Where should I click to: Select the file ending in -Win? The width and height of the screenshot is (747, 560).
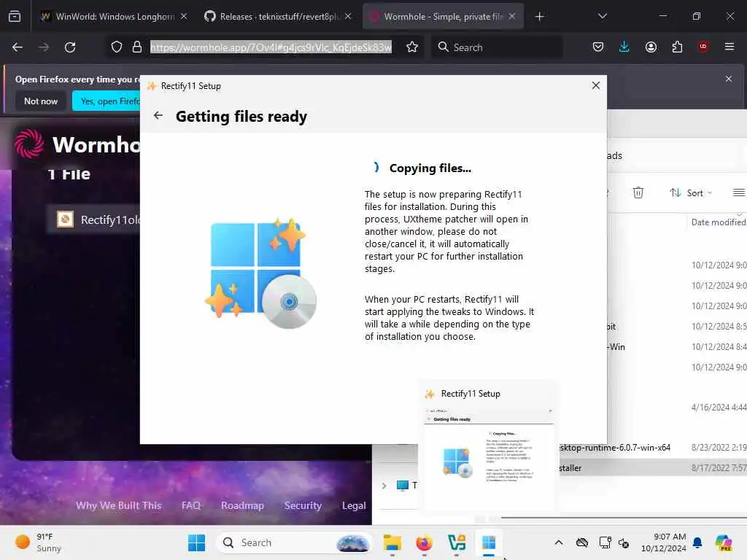677,346
